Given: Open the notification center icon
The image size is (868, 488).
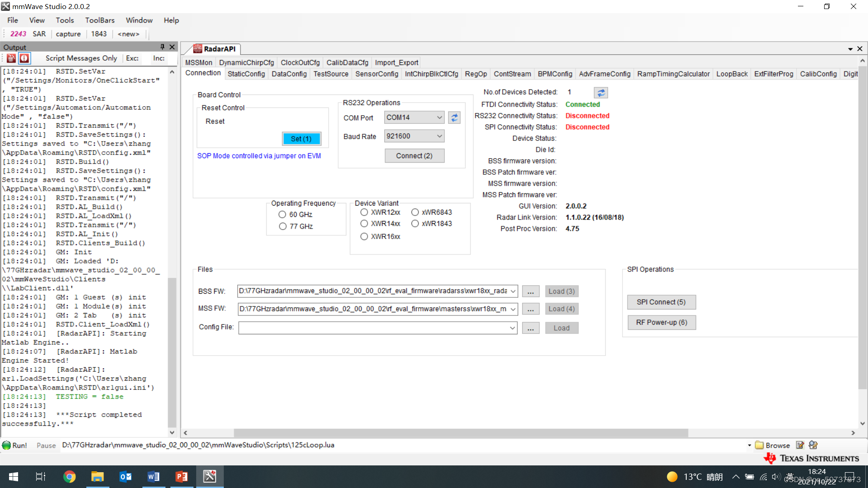Looking at the screenshot, I should tap(850, 477).
